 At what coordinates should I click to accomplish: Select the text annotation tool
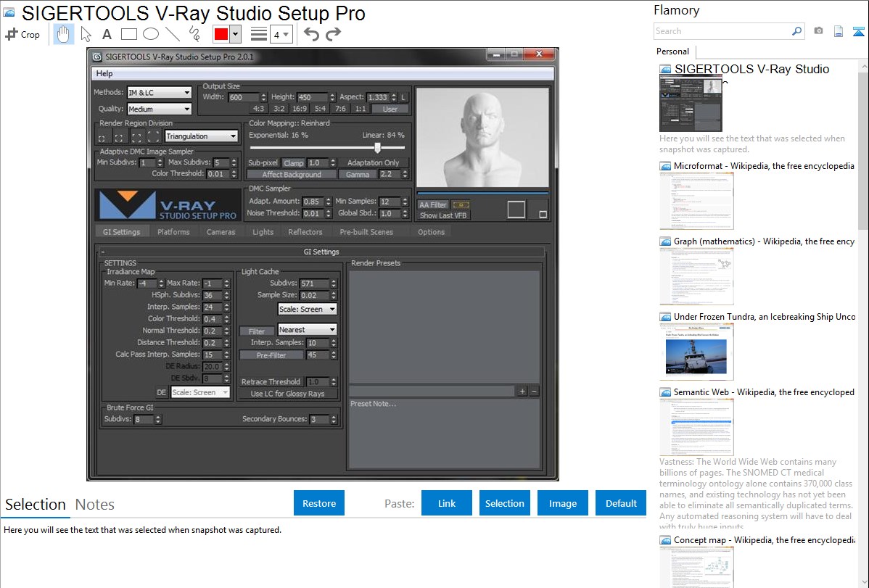click(107, 34)
